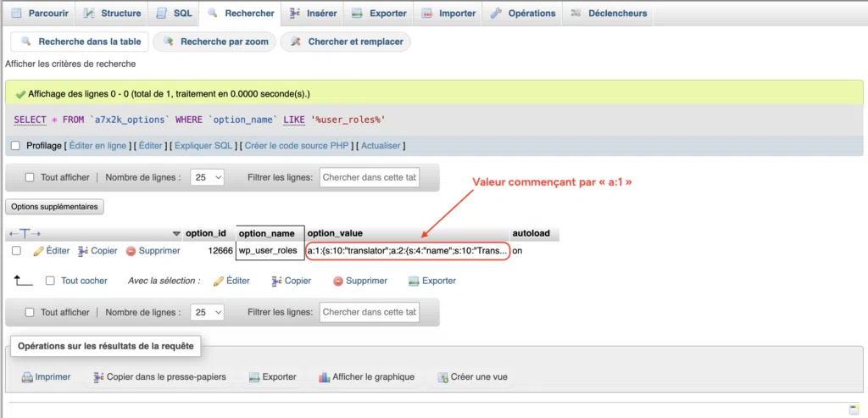Click the option_value cell starting a:1

coord(407,251)
